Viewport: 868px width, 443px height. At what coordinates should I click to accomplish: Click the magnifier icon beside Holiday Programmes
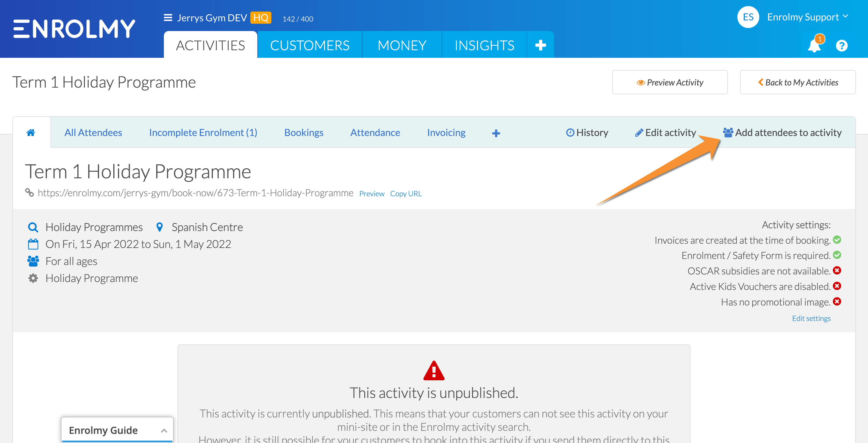point(33,227)
